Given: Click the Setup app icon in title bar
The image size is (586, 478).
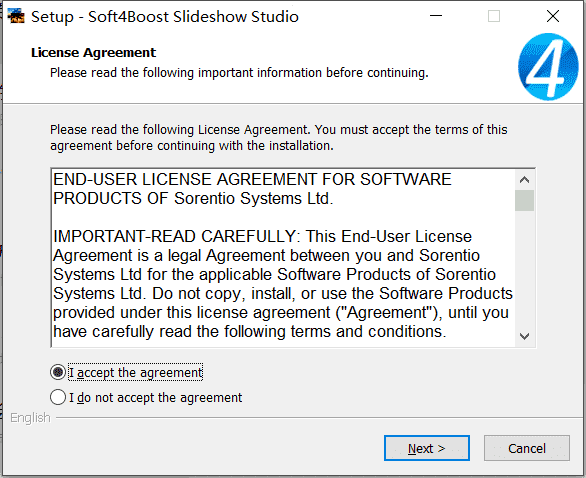Looking at the screenshot, I should coord(16,16).
